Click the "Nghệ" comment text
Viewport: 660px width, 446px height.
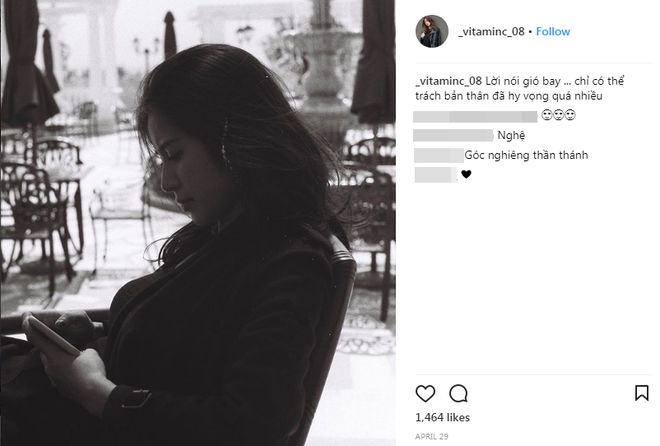click(x=509, y=136)
